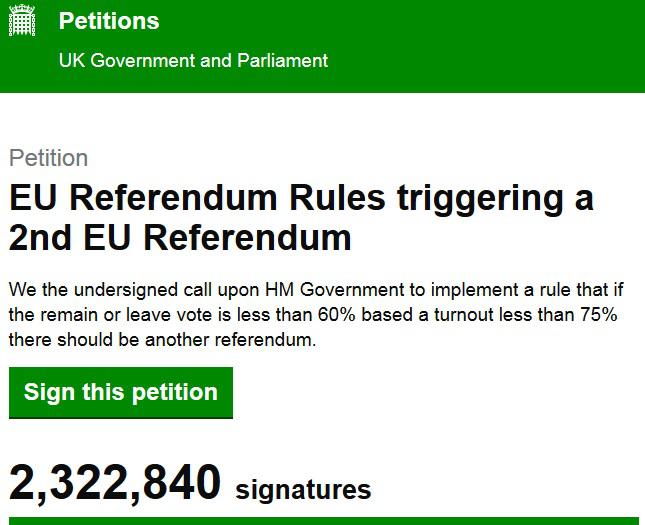Click the another referendum phrase
The image size is (645, 525).
tap(242, 340)
